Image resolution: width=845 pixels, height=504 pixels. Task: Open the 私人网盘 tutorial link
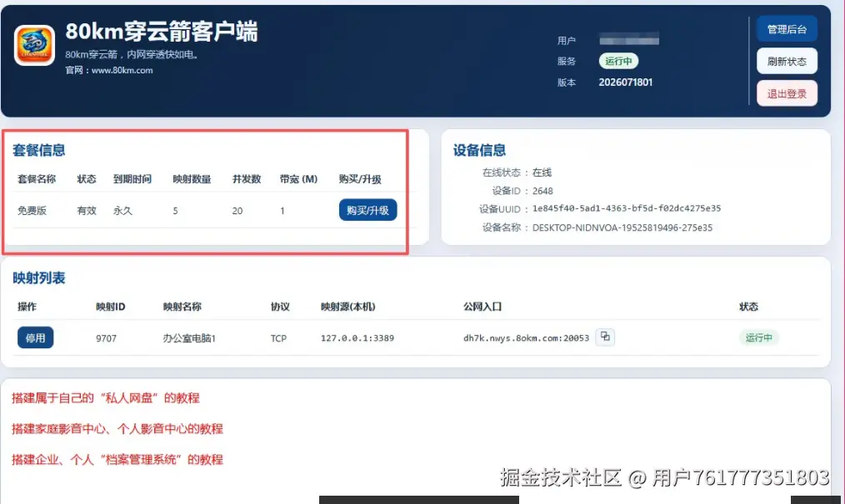[106, 398]
